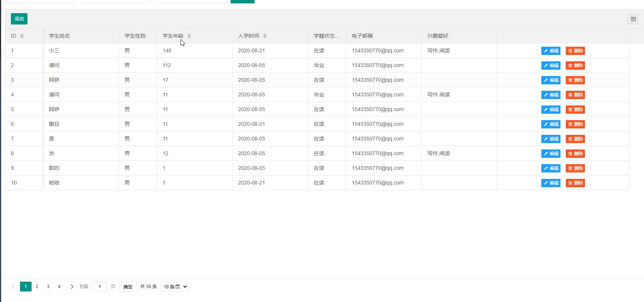Edit row for student 是

click(551, 139)
